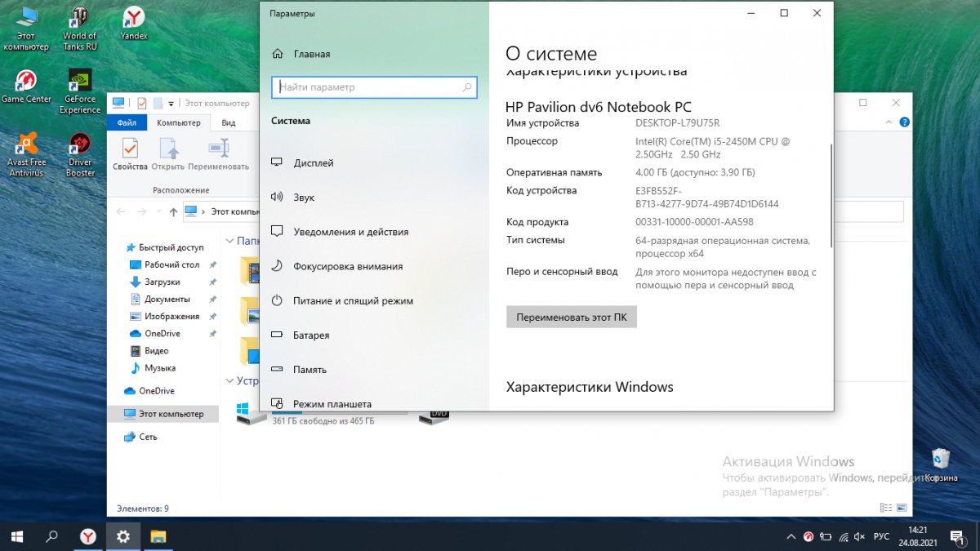Collapse the Папки group chevron in Explorer

click(x=229, y=242)
